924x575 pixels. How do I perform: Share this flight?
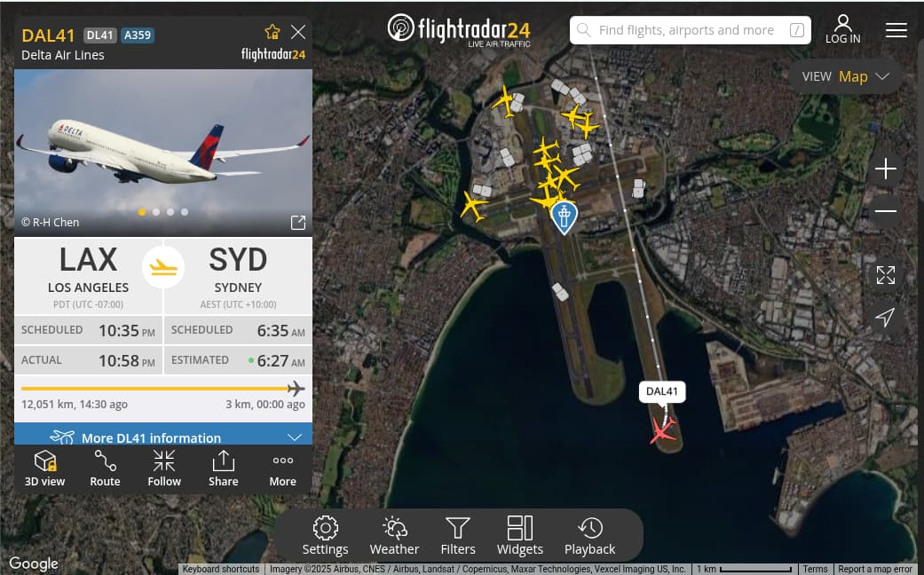[224, 469]
